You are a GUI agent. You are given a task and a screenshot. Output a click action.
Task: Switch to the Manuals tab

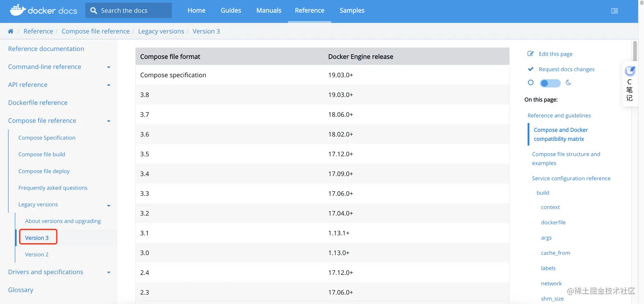click(x=269, y=10)
